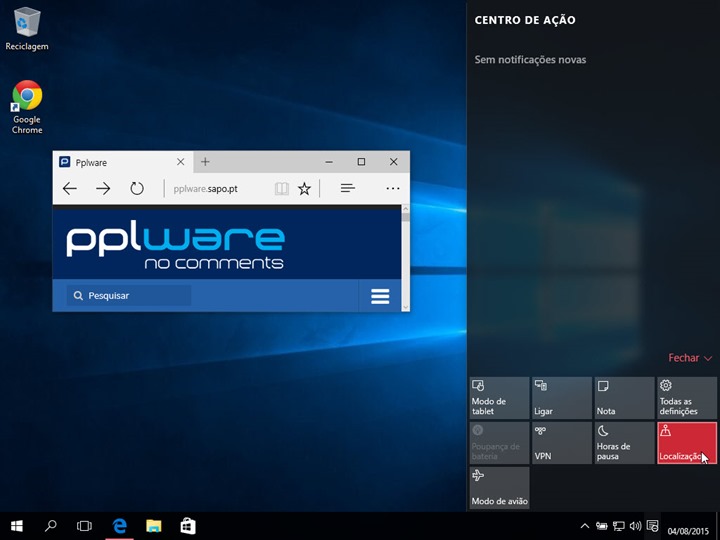Collapse quick actions with Fechar
This screenshot has height=540, width=720.
click(x=690, y=358)
